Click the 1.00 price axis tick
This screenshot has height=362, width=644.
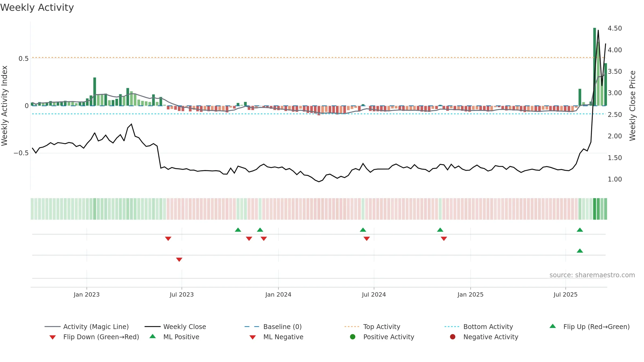(615, 179)
